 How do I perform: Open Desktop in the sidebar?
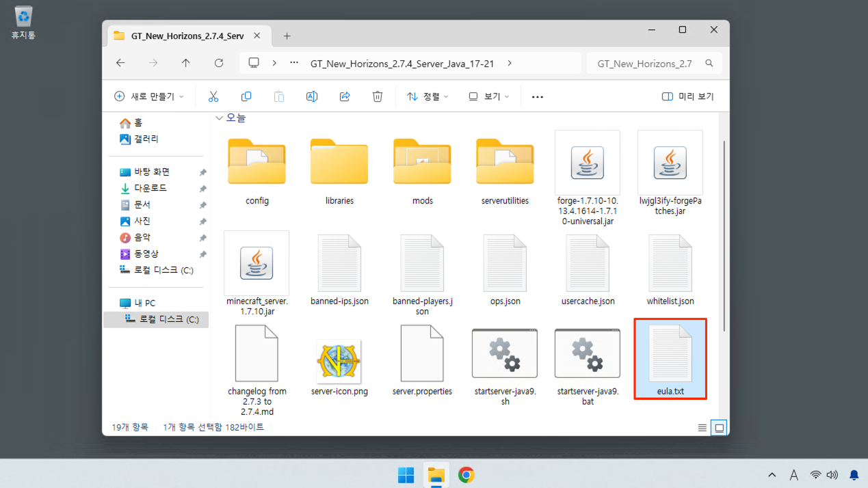click(x=145, y=172)
